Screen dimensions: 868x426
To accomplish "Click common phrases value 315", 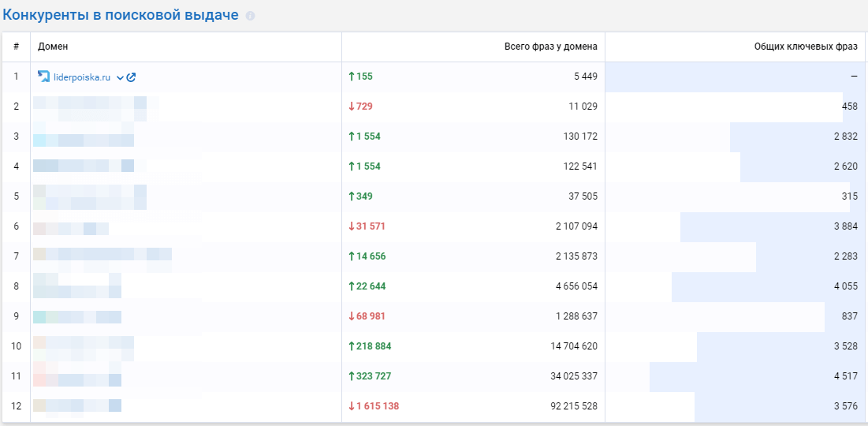I will (851, 196).
